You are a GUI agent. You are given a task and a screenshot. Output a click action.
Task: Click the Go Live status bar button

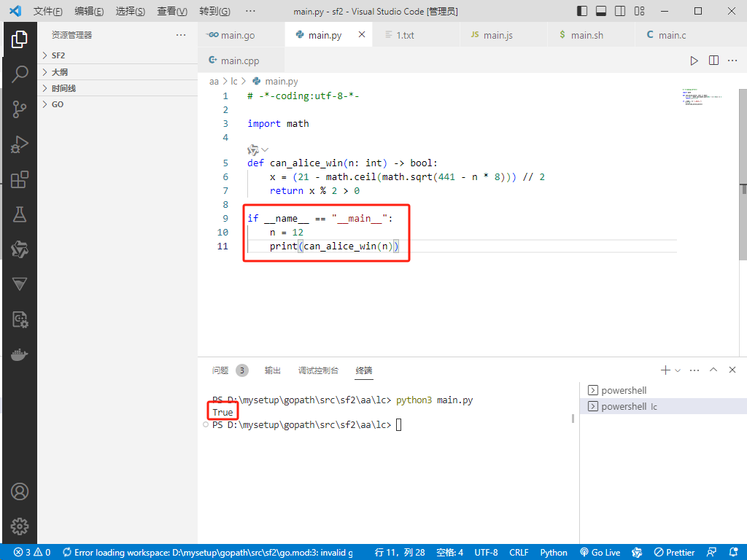pos(600,553)
